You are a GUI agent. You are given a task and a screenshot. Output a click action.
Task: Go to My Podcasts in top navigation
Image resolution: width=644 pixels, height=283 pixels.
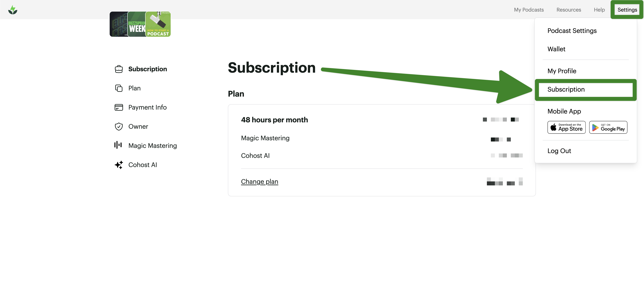tap(529, 10)
